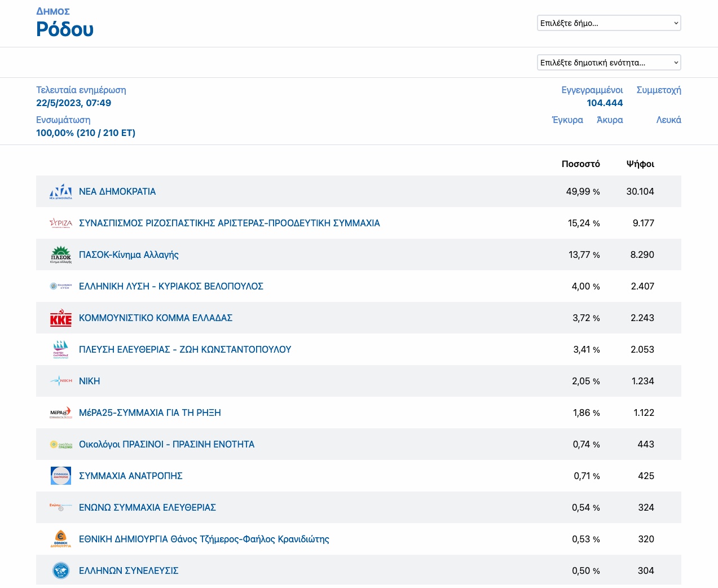Click the ΔΗΜΟΣ label above Ρόδου

click(x=53, y=11)
